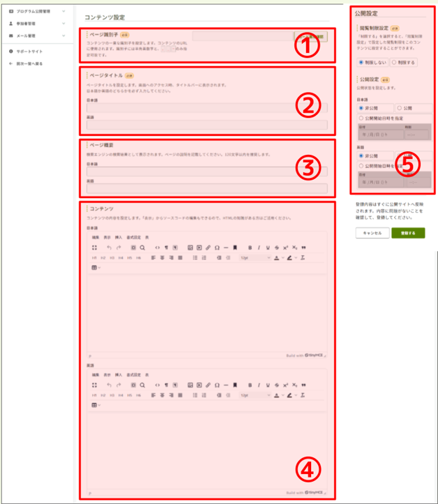The width and height of the screenshot is (438, 504).
Task: Click the green 登録する button
Action: click(x=408, y=233)
